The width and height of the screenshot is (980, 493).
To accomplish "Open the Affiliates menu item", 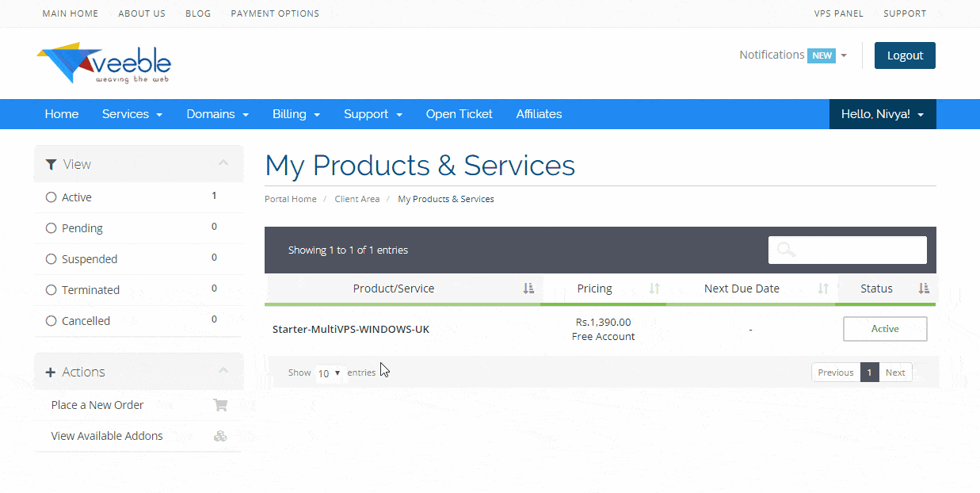I will [539, 114].
